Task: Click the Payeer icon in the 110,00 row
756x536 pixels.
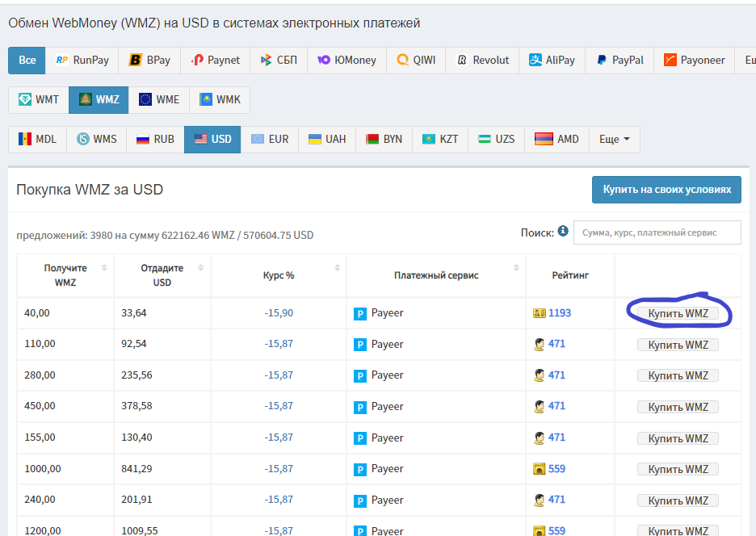Action: coord(359,345)
